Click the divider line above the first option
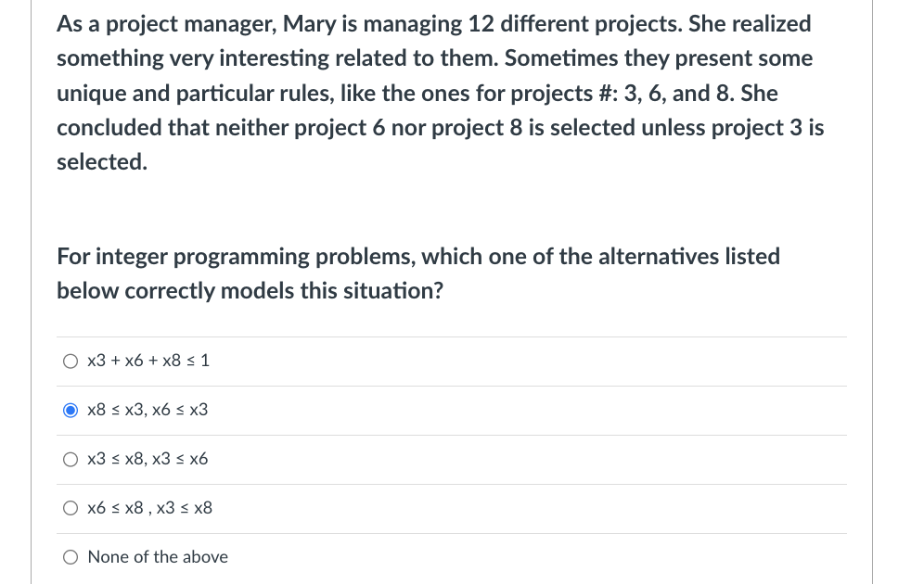 (x=452, y=336)
